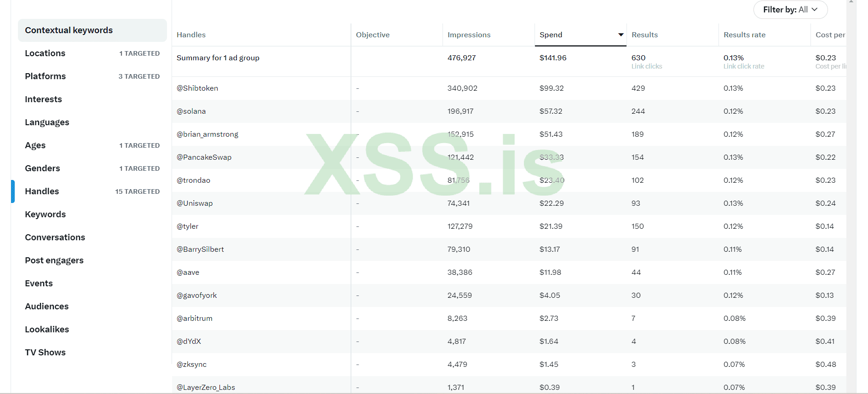Click the @Uniswap handle row
Image resolution: width=868 pixels, height=394 pixels.
click(x=195, y=203)
